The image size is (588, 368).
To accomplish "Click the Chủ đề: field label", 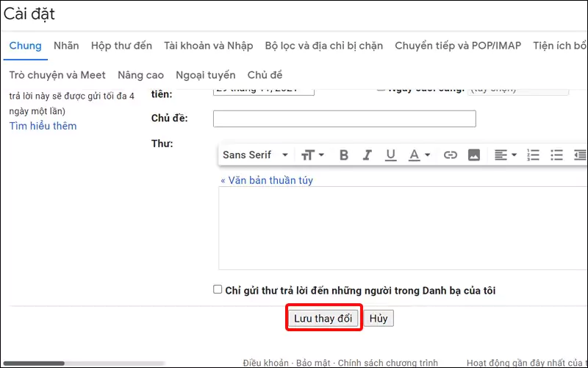I will [169, 118].
